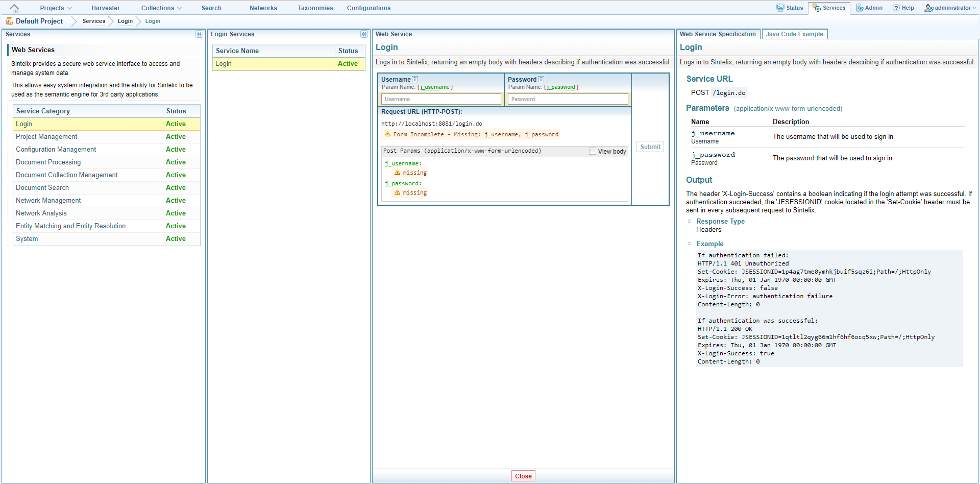Click the Password info icon
Image resolution: width=980 pixels, height=484 pixels.
point(541,79)
